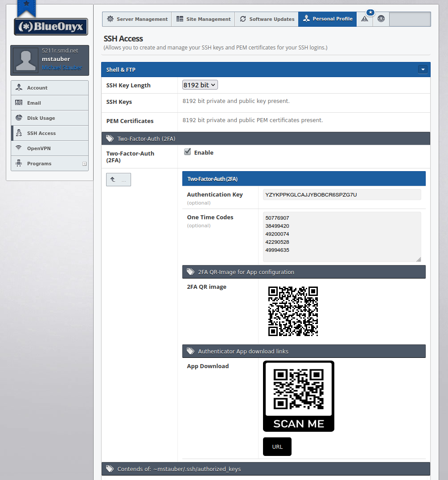Click the BlueOnyx logo
448x480 pixels.
(x=51, y=27)
